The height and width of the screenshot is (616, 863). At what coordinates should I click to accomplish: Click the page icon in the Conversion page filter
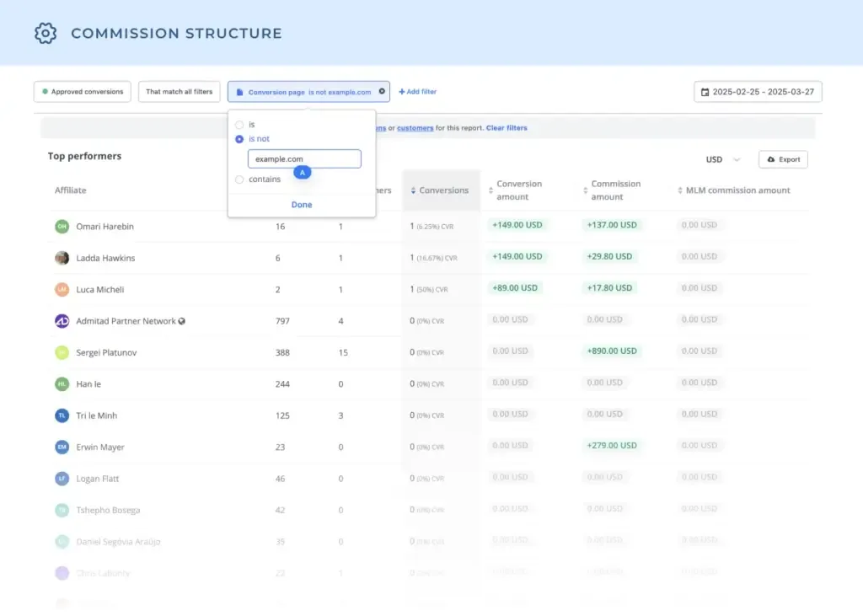(x=239, y=92)
